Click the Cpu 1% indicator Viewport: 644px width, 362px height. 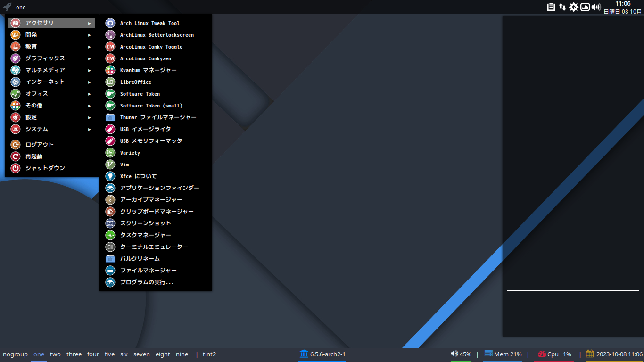[x=554, y=354]
